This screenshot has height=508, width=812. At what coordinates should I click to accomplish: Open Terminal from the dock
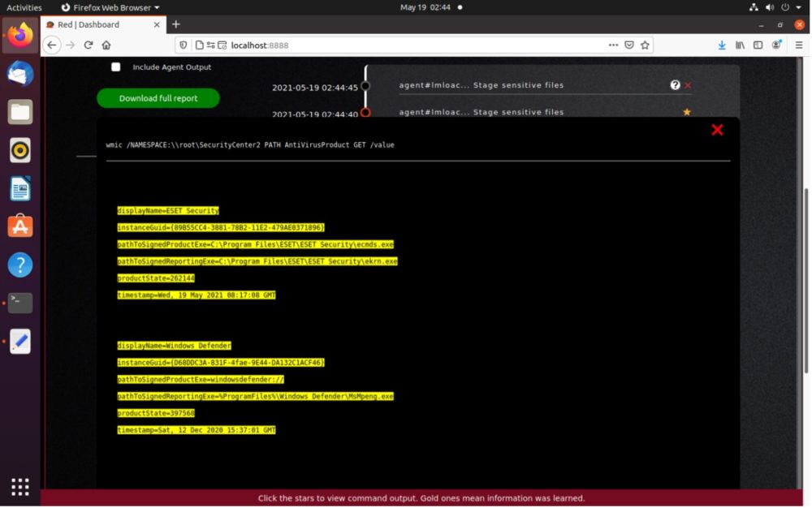pyautogui.click(x=20, y=303)
